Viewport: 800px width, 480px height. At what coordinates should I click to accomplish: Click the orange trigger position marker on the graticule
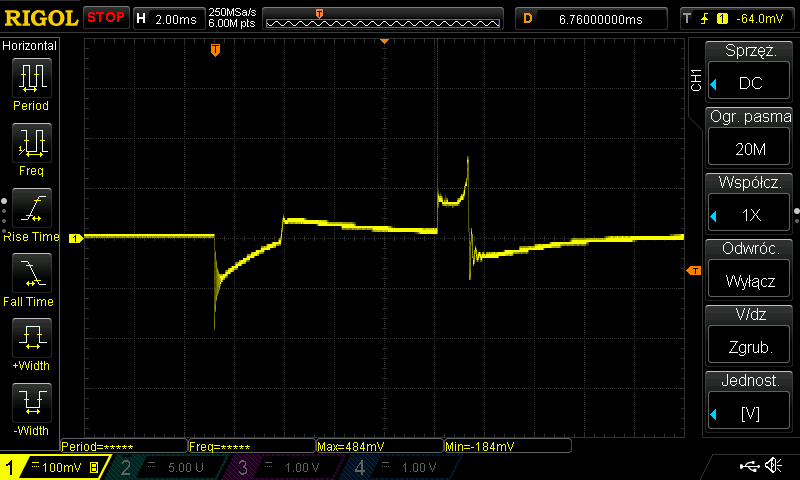(215, 49)
